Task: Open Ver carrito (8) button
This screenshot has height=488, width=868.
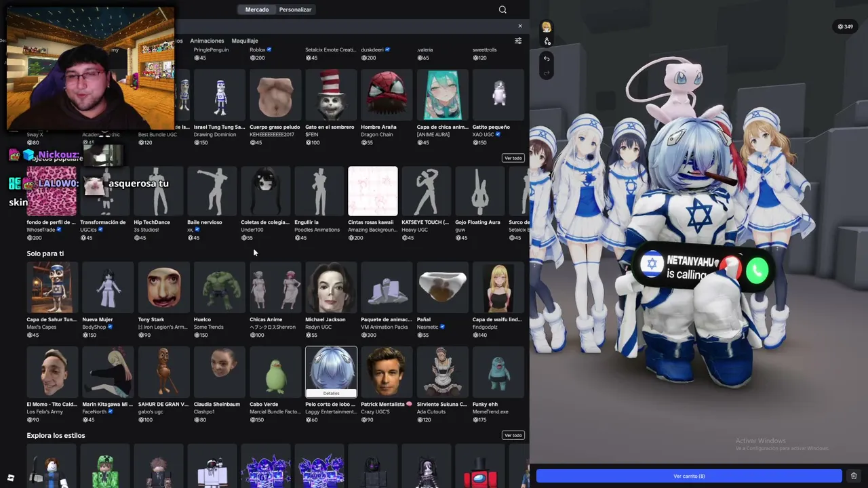Action: point(689,476)
